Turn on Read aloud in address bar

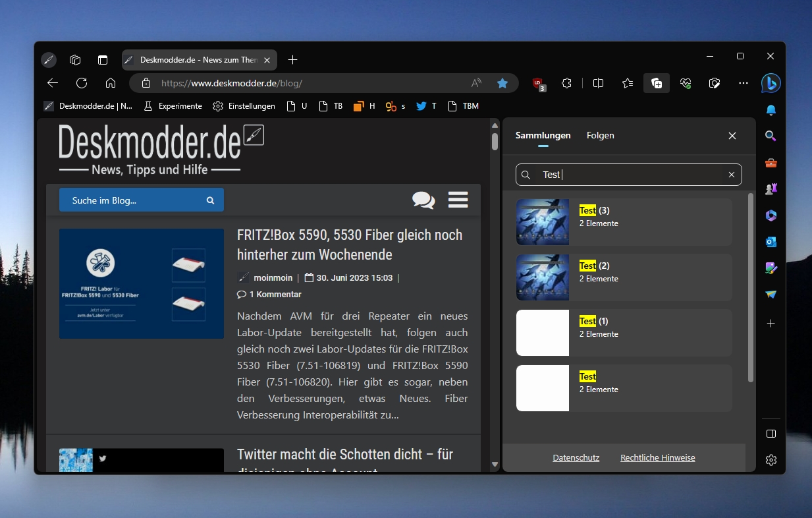[x=477, y=83]
